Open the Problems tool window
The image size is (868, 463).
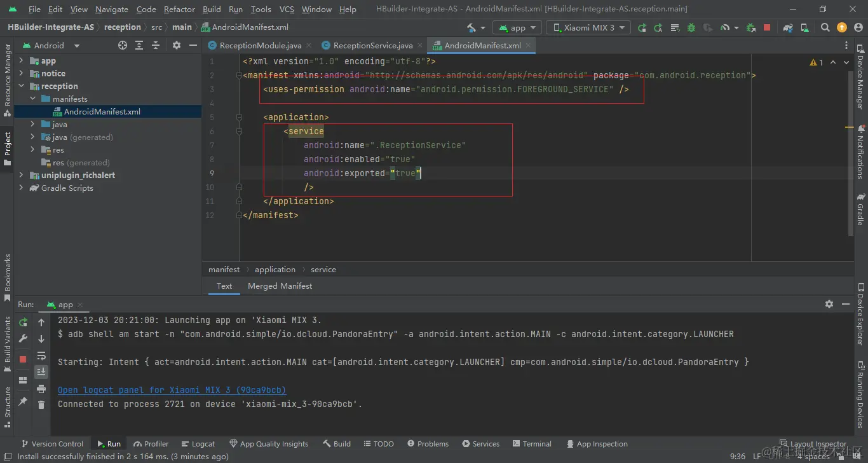428,444
